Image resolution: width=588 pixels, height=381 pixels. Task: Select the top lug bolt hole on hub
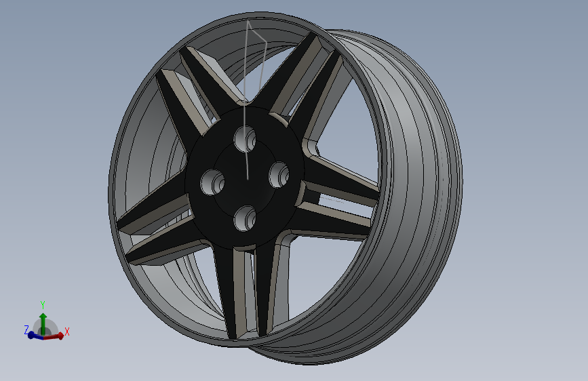pyautogui.click(x=245, y=139)
